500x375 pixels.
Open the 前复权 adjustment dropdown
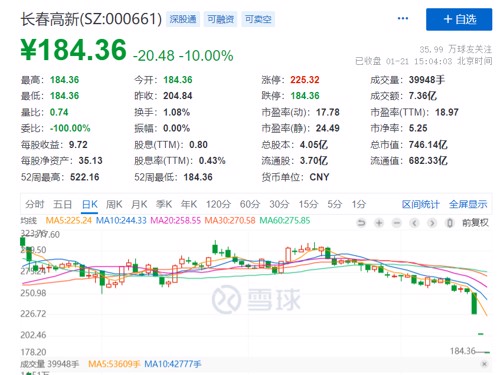475,223
